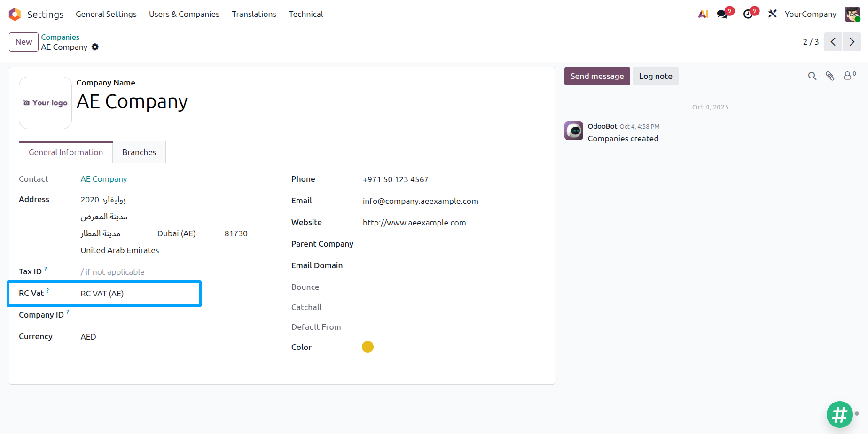868x434 pixels.
Task: Pick the yellow Color swatch
Action: 368,347
